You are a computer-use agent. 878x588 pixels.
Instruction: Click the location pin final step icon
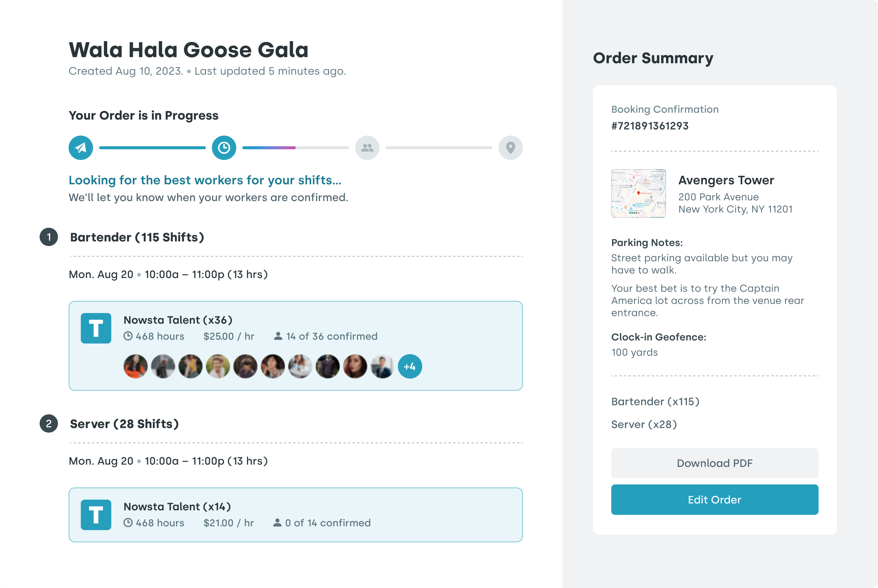pos(511,148)
